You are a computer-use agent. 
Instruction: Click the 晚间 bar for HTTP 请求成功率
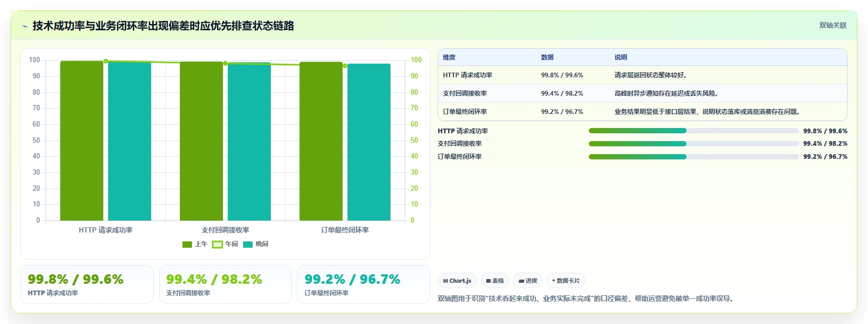coord(130,141)
